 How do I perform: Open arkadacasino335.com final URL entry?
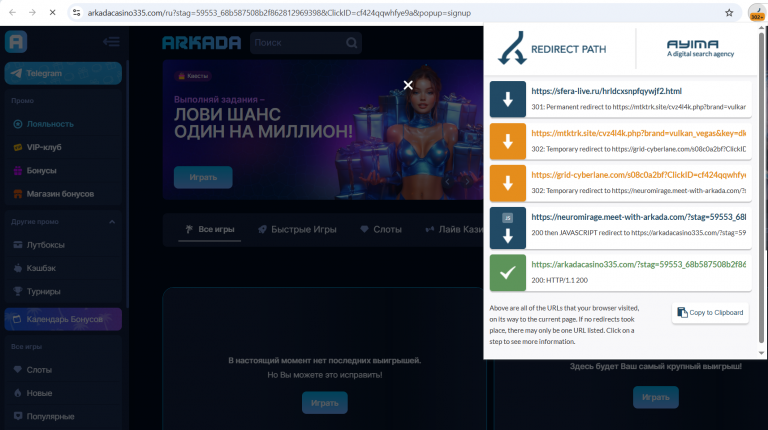click(638, 264)
